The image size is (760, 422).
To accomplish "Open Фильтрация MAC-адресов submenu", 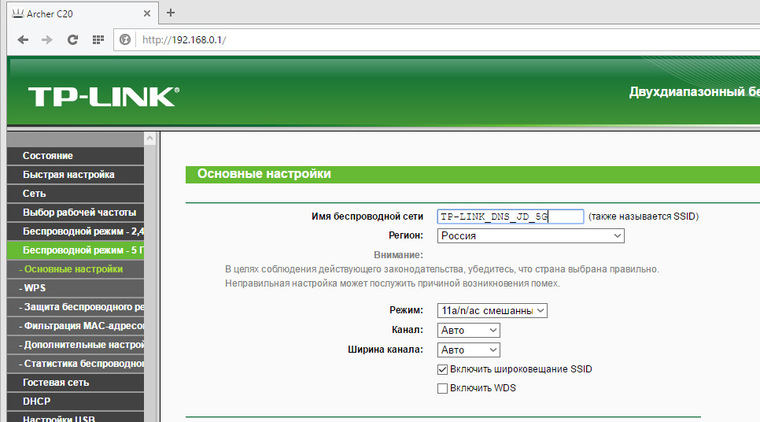I will coord(76,326).
